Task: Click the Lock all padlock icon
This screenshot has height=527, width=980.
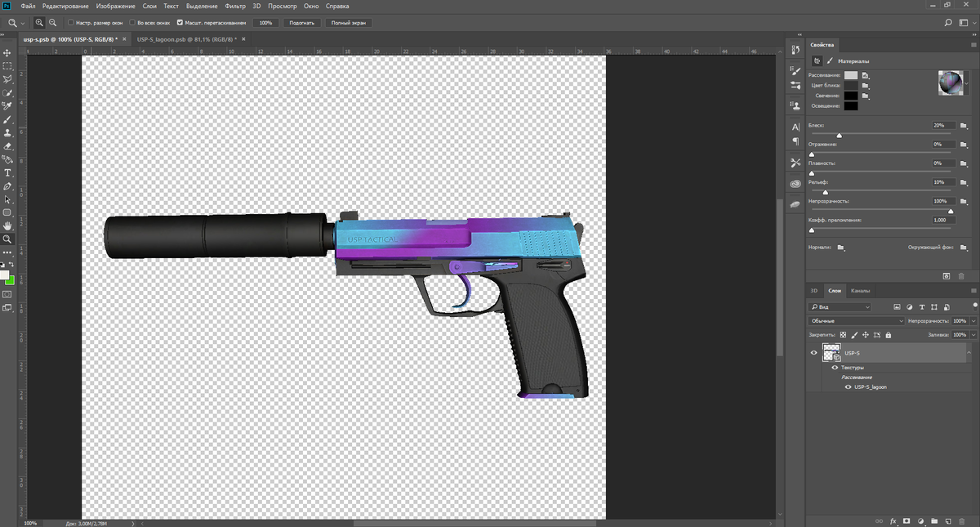Action: click(890, 334)
